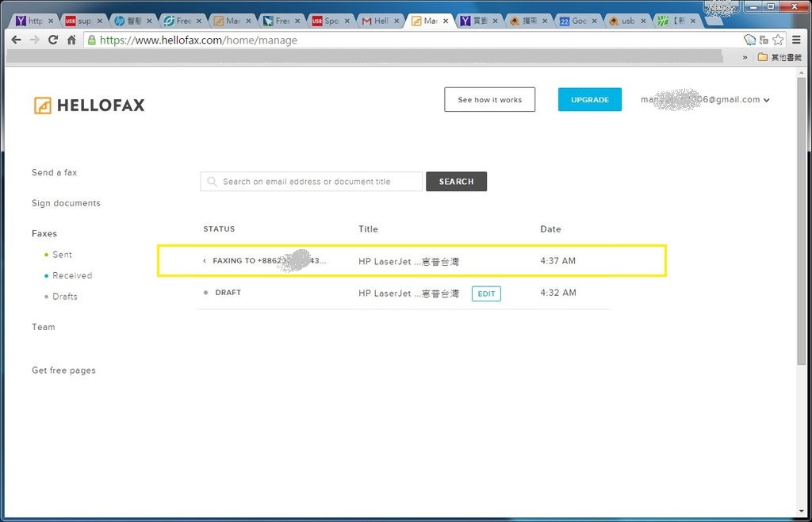
Task: Open 'Sign documents' in sidebar
Action: click(x=66, y=203)
